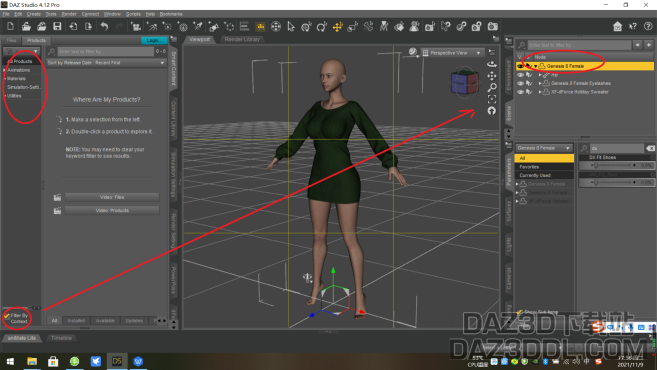Click the Render camera icon in toolbar
Image resolution: width=657 pixels, height=370 pixels.
(493, 26)
